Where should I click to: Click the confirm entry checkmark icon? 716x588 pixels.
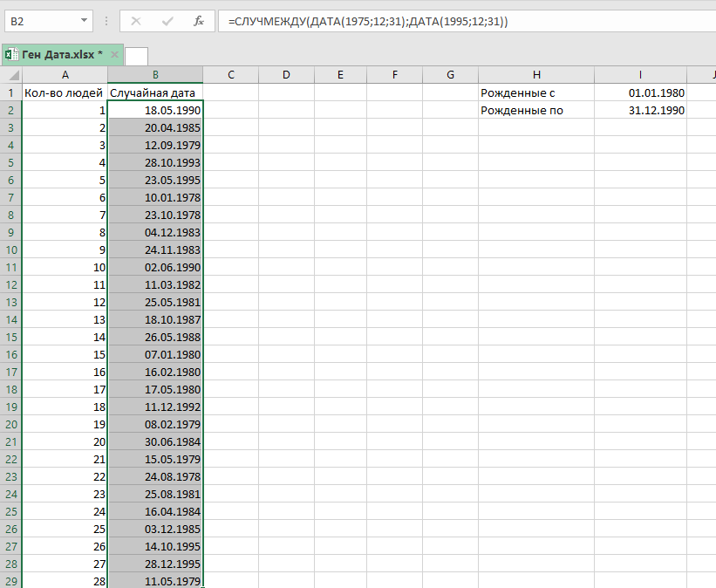[167, 21]
